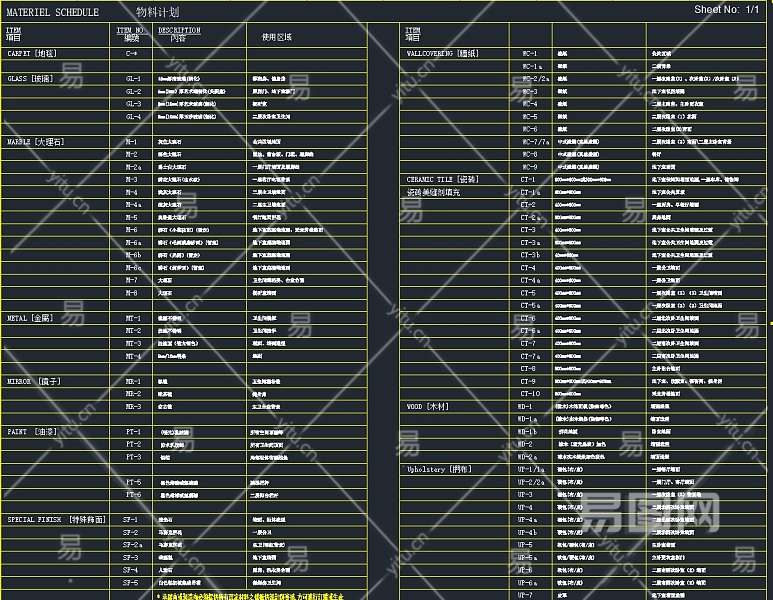Click the WALLCOVERING category label
This screenshot has height=600, width=773.
click(443, 53)
